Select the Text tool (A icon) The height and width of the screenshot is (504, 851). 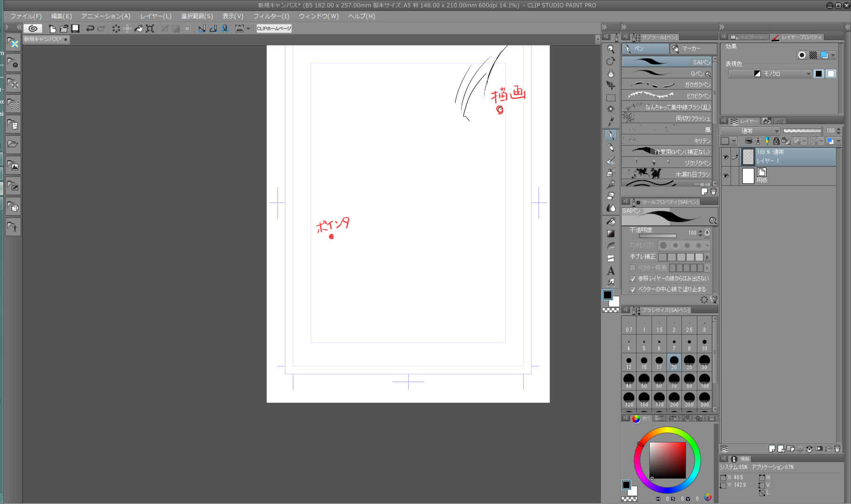click(x=610, y=271)
